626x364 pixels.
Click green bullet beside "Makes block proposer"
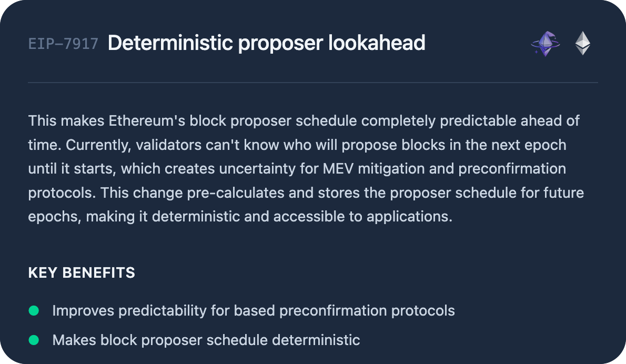coord(34,340)
